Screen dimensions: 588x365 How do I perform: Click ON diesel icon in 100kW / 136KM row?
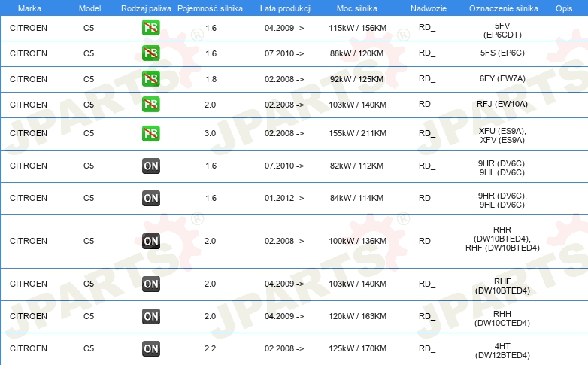(x=151, y=241)
